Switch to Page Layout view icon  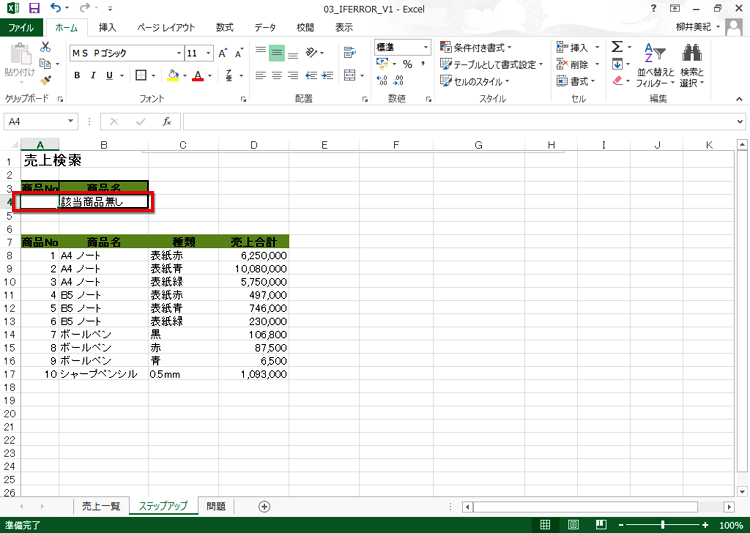click(573, 525)
